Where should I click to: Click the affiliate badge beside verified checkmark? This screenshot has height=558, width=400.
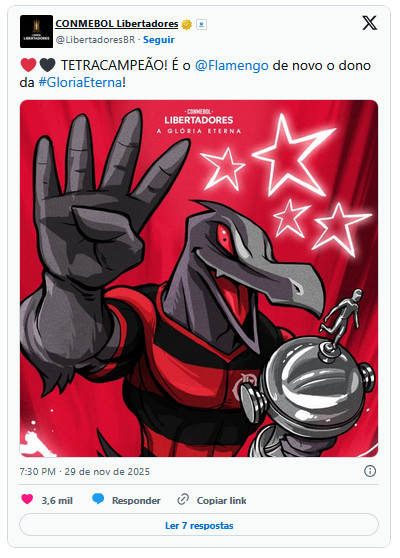pyautogui.click(x=201, y=25)
